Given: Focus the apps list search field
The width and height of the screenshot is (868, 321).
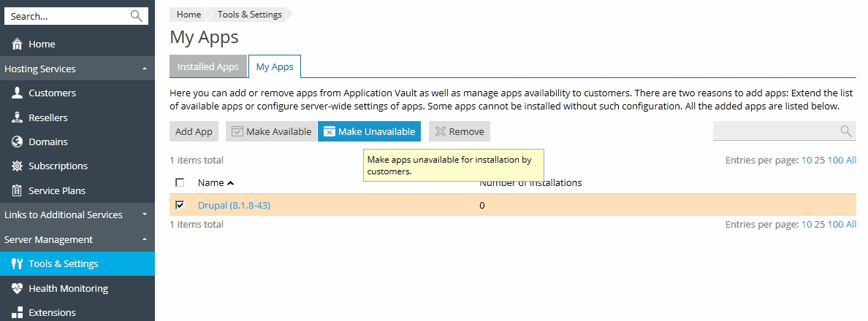Looking at the screenshot, I should pyautogui.click(x=775, y=131).
